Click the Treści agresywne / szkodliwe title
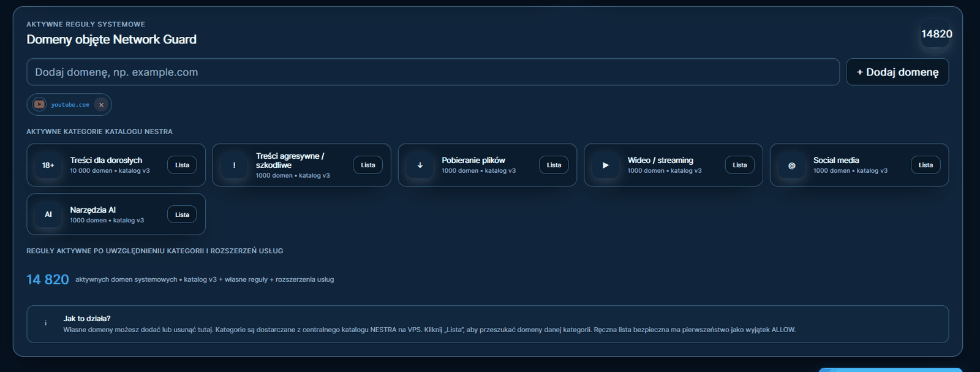 290,161
